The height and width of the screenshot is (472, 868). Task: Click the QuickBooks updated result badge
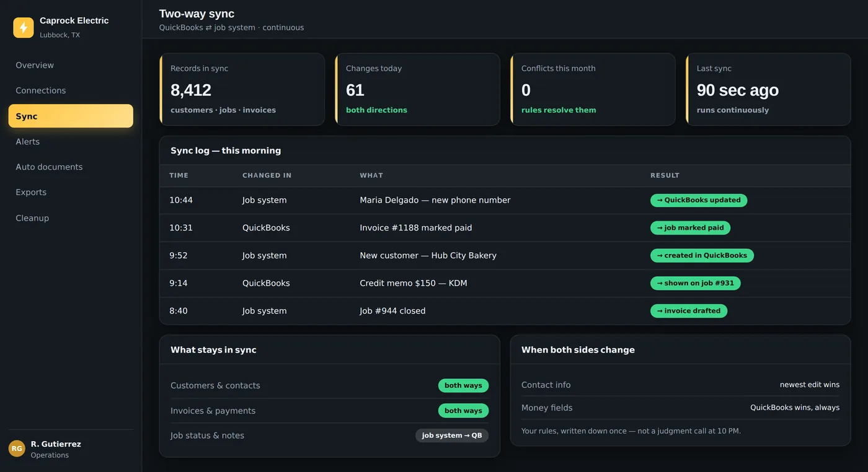[x=699, y=200]
